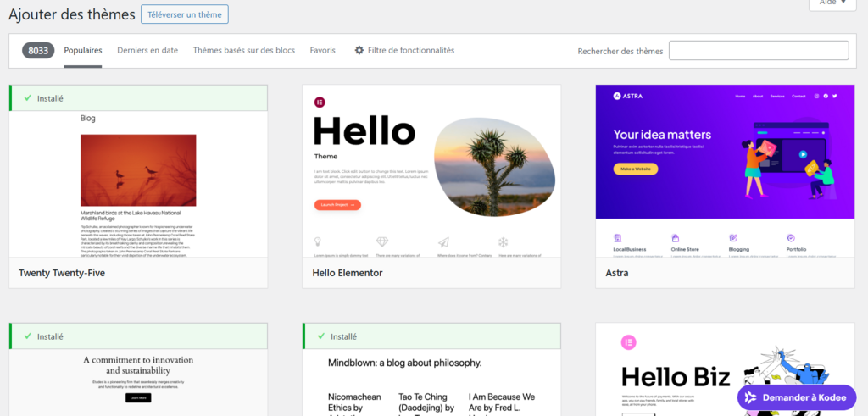The height and width of the screenshot is (416, 868).
Task: Open the Demander à Kodee assistant
Action: (x=796, y=397)
